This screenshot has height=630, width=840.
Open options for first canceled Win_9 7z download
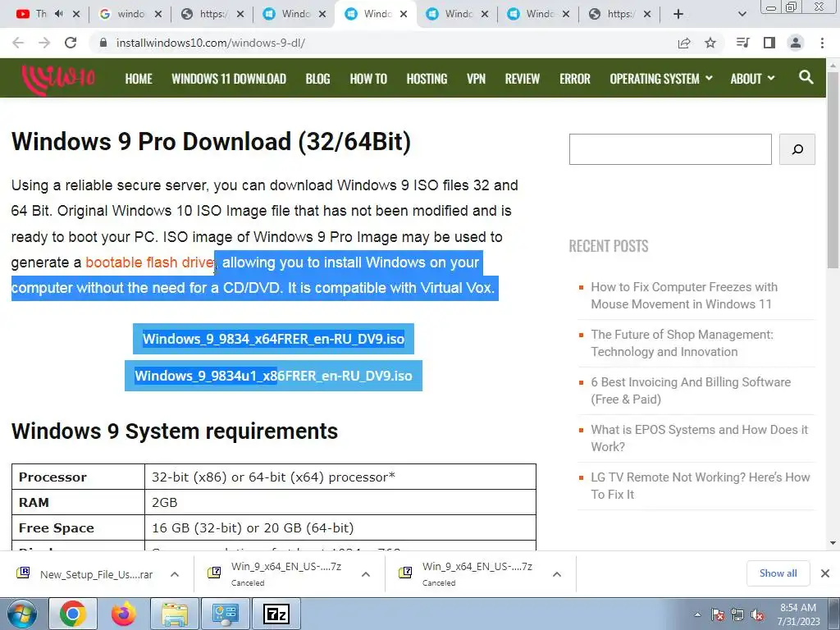(x=366, y=574)
